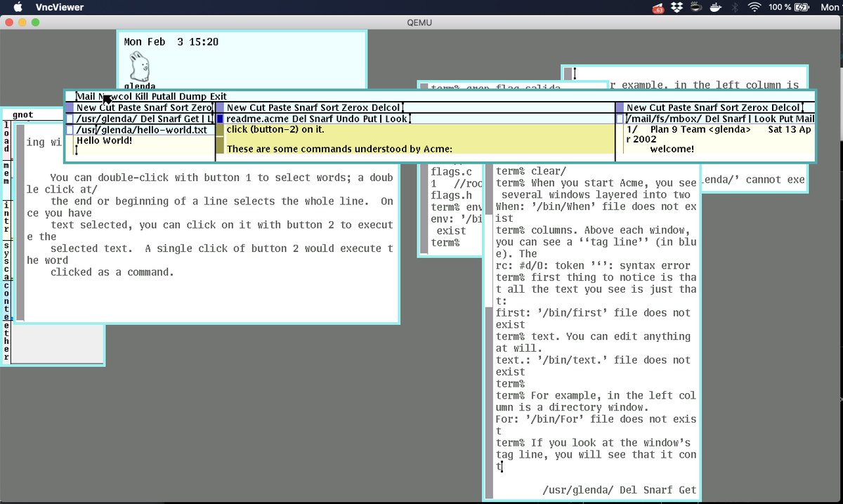Image resolution: width=843 pixels, height=504 pixels.
Task: Click Paste in the mail column tag
Action: (680, 107)
